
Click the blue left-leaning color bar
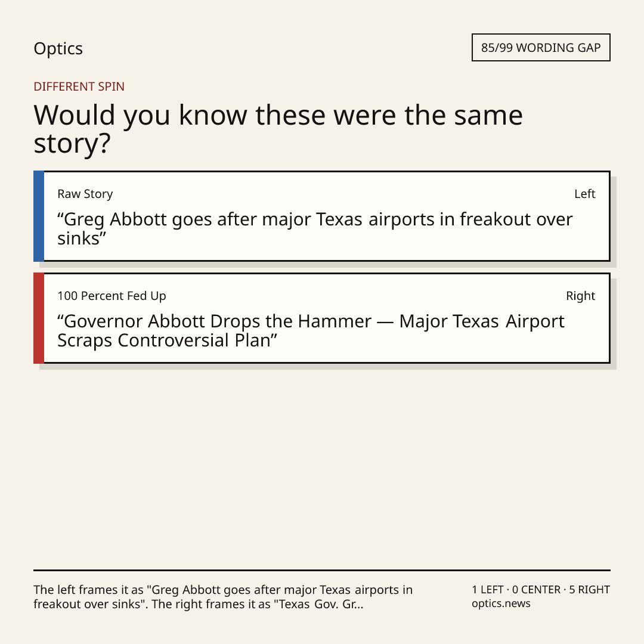point(39,216)
